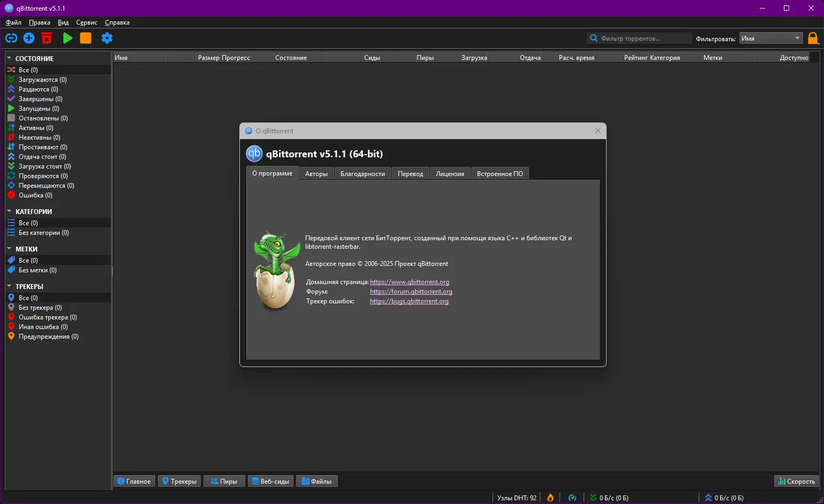Select the 'Загружаются (0)' status filter

pos(58,80)
